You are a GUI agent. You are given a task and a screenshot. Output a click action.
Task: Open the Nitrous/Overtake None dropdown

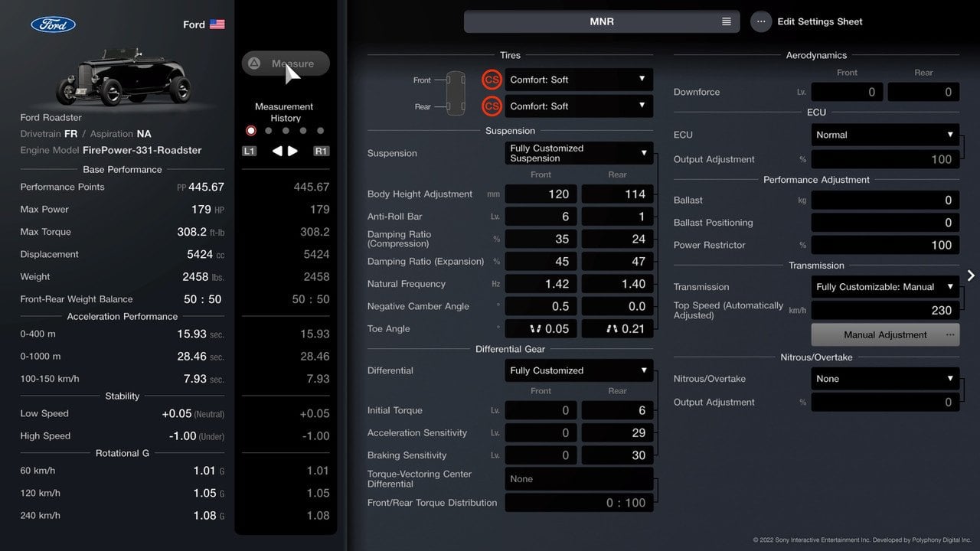(x=885, y=379)
